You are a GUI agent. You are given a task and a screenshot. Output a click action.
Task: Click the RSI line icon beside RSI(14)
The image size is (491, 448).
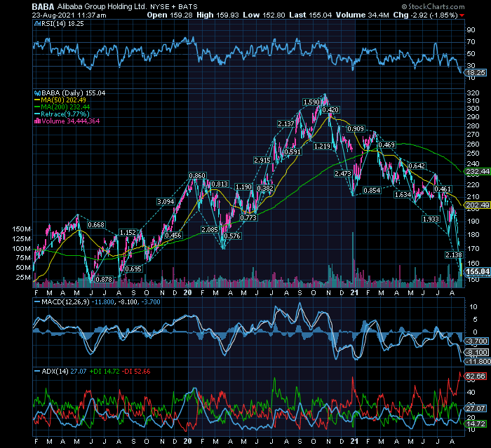point(38,24)
